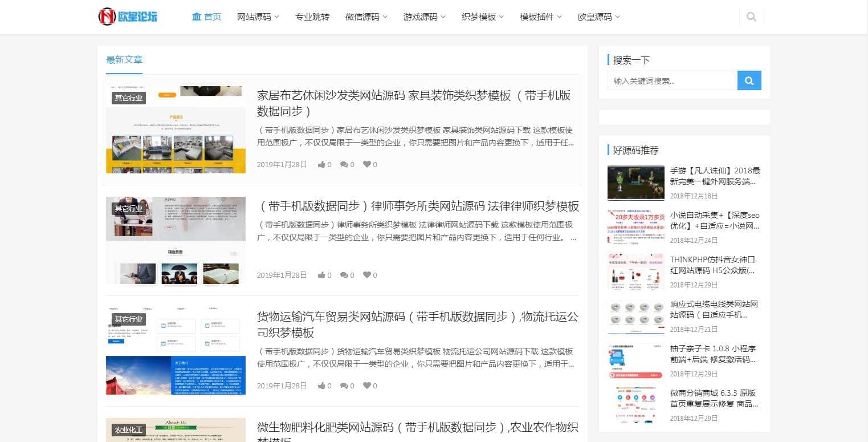Open sidebar thumbnail for THINKPHP仿抖音女神口红
The image size is (868, 442).
tap(636, 271)
